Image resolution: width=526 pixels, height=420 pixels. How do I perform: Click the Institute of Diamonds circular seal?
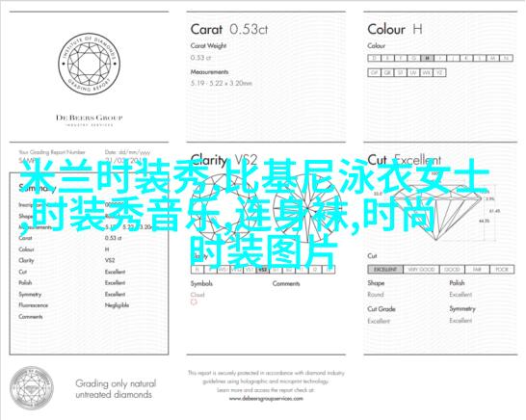(x=89, y=64)
